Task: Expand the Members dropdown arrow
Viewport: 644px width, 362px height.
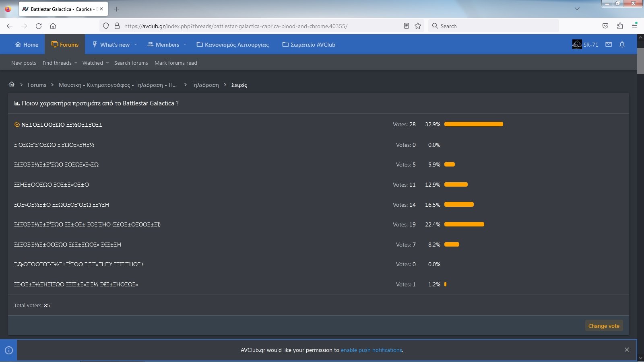Action: 185,45
